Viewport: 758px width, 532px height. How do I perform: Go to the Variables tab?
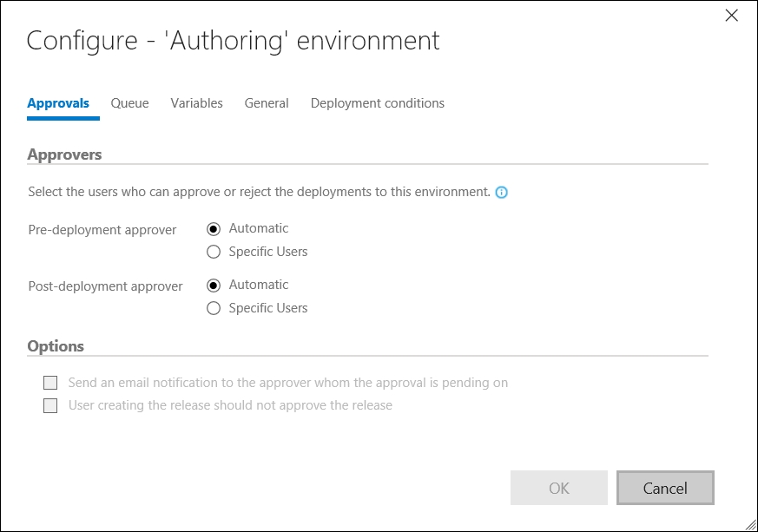coord(196,103)
